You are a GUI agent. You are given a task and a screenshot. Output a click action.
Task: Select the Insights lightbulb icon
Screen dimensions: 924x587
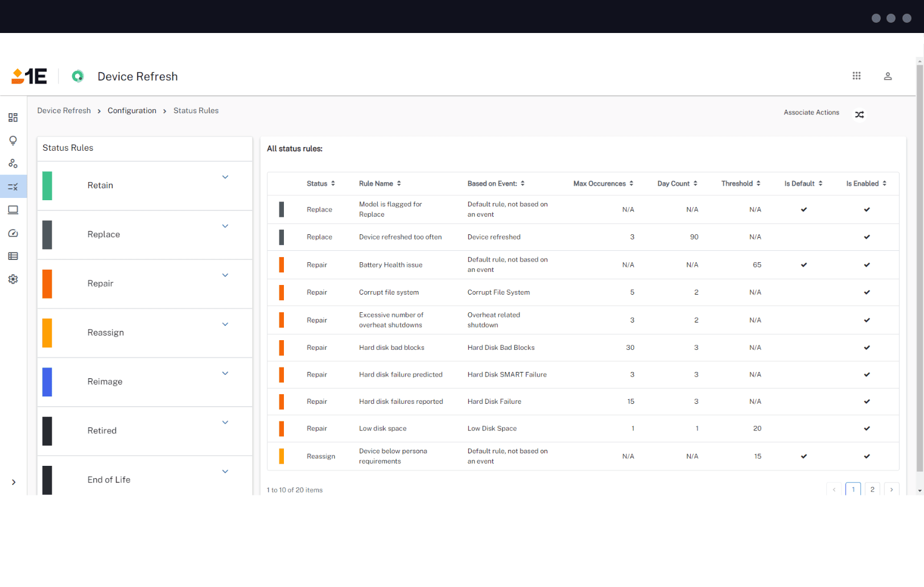coord(13,140)
